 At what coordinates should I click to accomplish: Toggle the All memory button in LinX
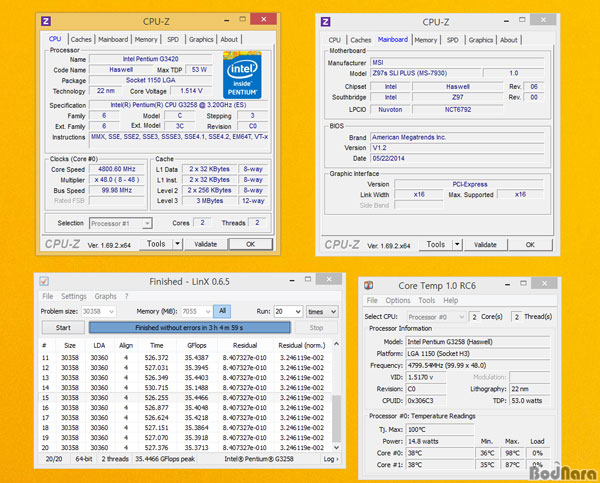[x=222, y=311]
